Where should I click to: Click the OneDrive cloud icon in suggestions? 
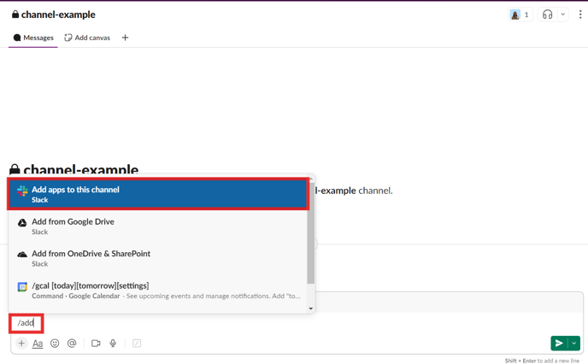(22, 255)
